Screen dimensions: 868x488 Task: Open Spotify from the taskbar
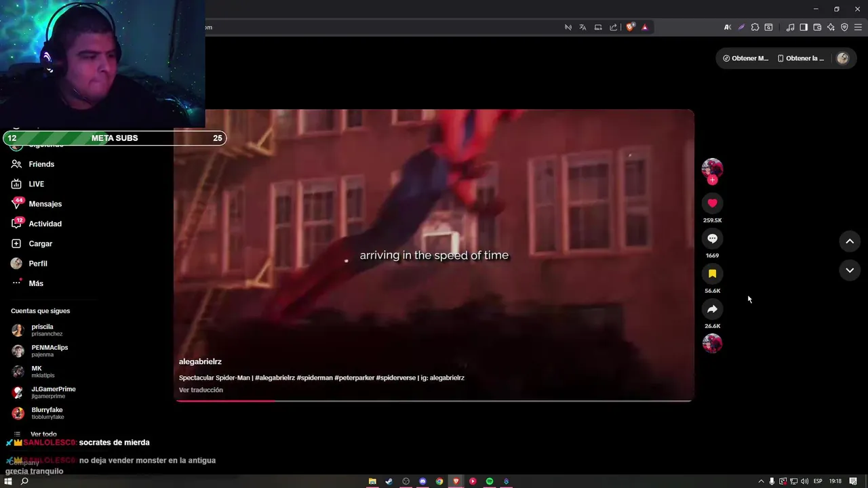pos(490,481)
